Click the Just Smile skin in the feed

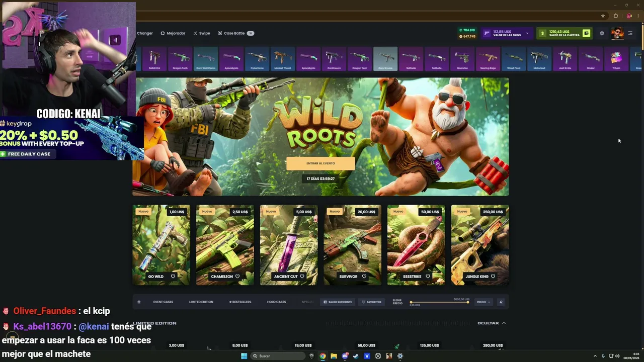tap(565, 59)
